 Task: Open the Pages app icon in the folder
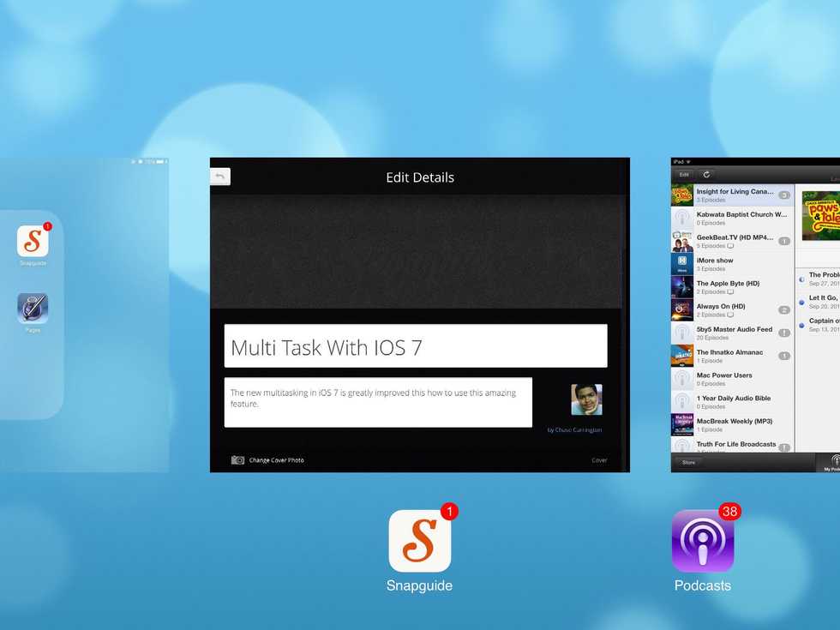tap(33, 309)
